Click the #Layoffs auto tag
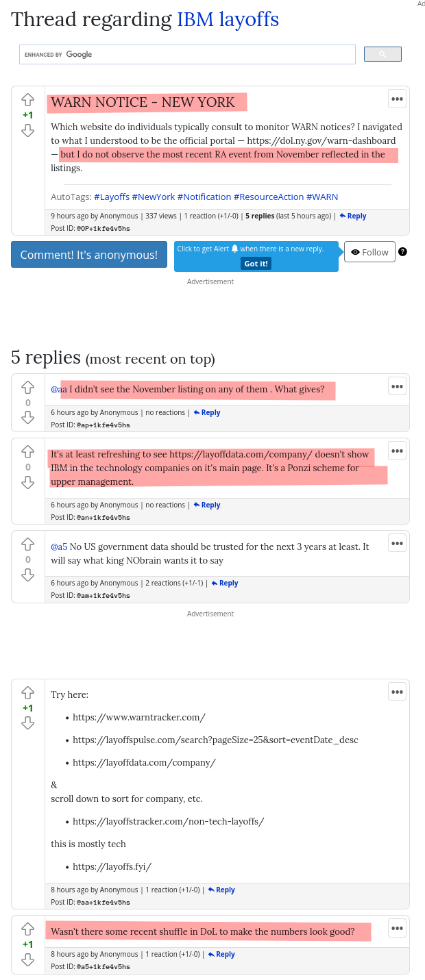425x980 pixels. (x=112, y=197)
